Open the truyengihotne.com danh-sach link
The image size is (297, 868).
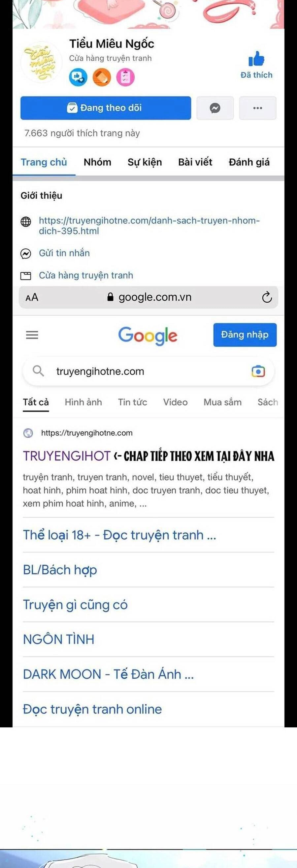[x=149, y=226]
